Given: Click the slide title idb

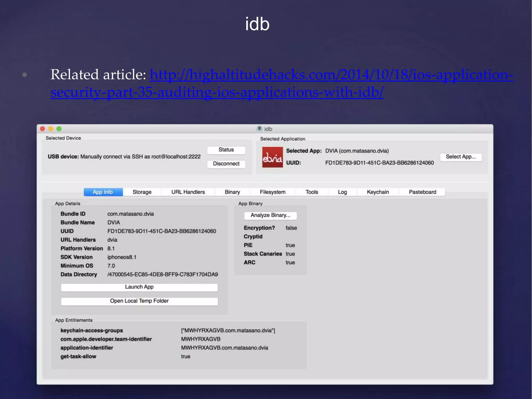Looking at the screenshot, I should point(257,24).
